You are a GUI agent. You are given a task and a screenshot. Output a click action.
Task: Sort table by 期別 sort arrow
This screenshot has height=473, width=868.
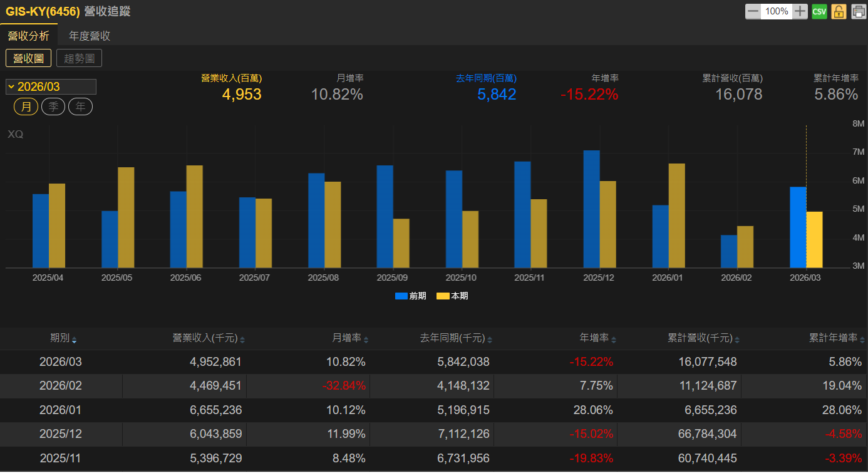pos(75,340)
